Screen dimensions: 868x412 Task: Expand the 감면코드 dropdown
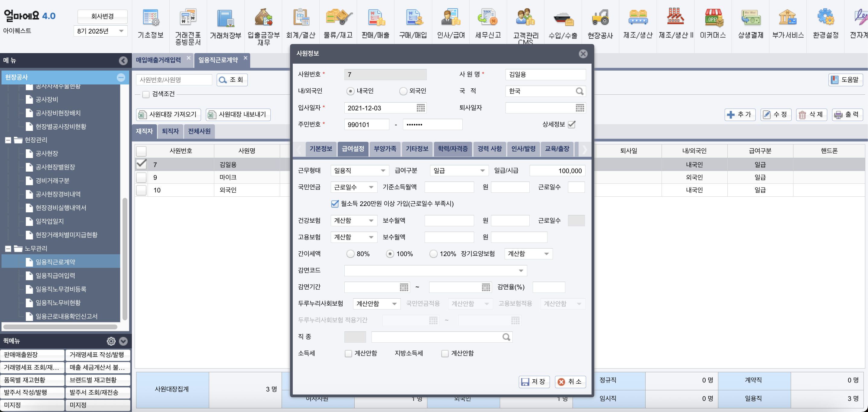pos(521,271)
